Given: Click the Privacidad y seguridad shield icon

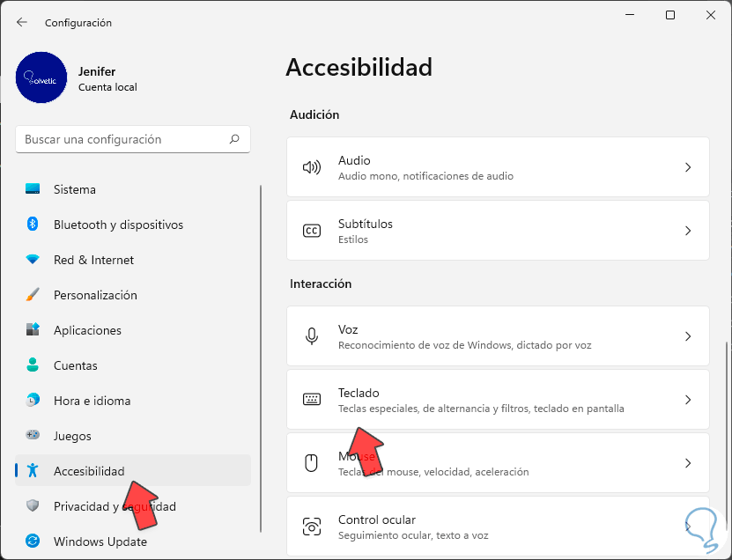Looking at the screenshot, I should (33, 506).
